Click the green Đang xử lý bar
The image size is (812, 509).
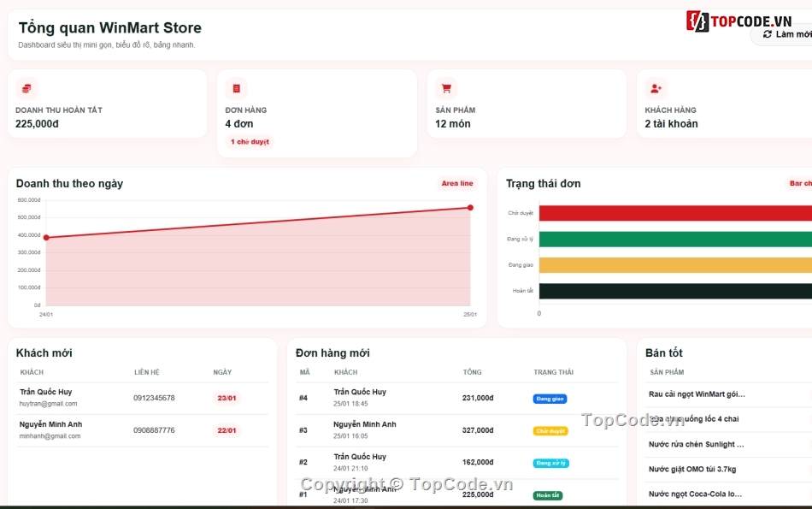click(x=675, y=239)
